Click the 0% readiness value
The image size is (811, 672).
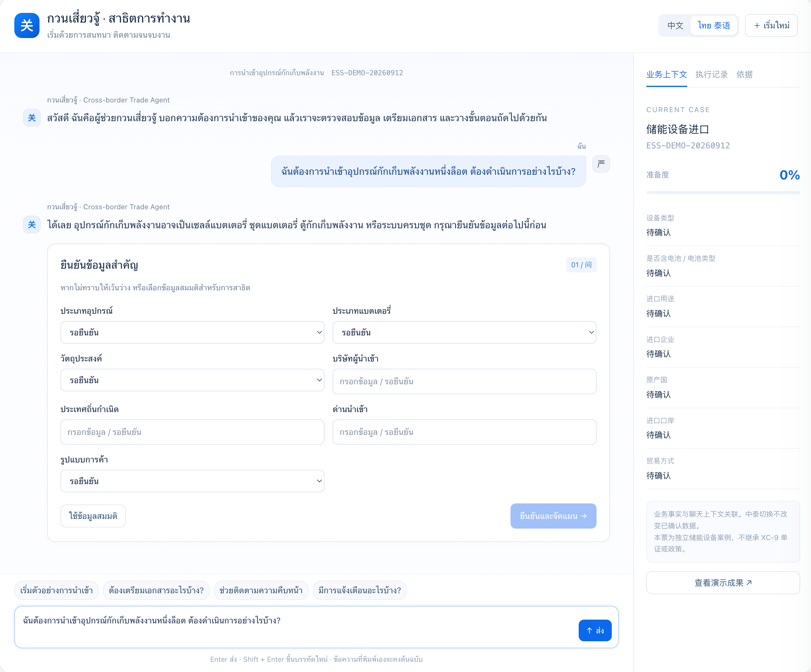(x=789, y=175)
